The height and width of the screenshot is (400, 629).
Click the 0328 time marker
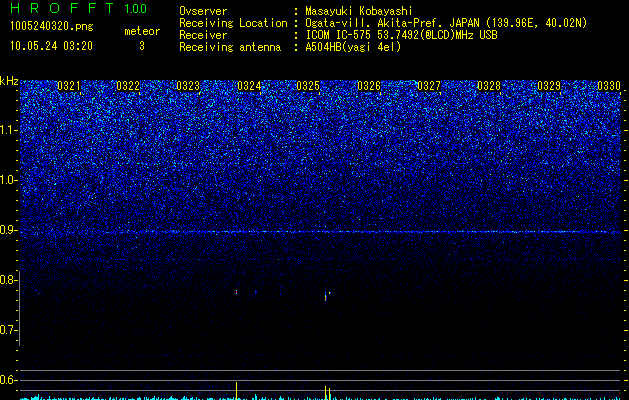pos(489,86)
